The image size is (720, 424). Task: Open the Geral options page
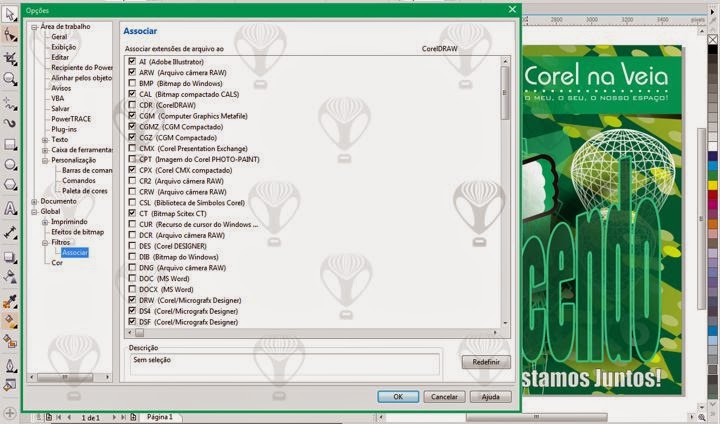tap(59, 37)
